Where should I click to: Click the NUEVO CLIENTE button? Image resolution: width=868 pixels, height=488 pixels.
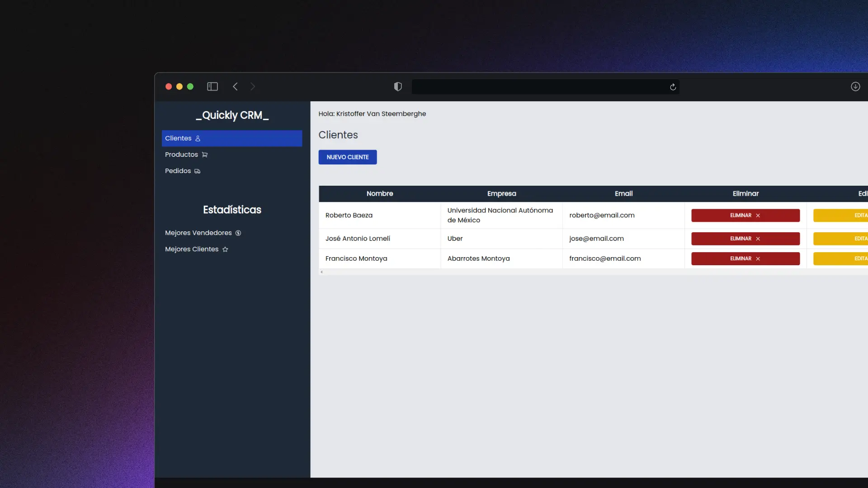[348, 157]
